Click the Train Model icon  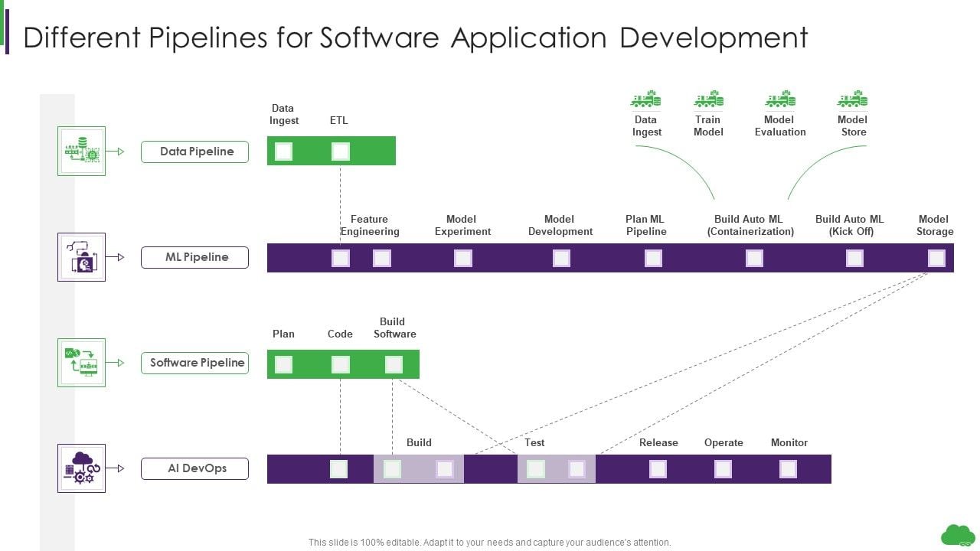708,98
